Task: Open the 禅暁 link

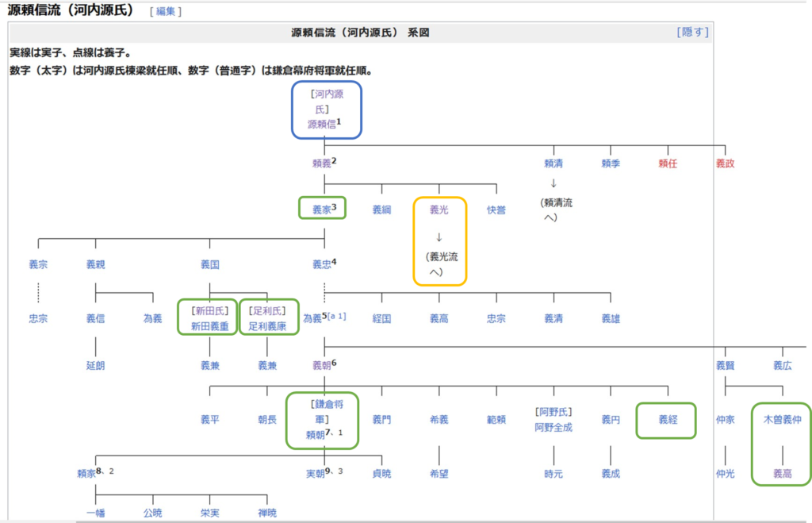Action: [267, 513]
